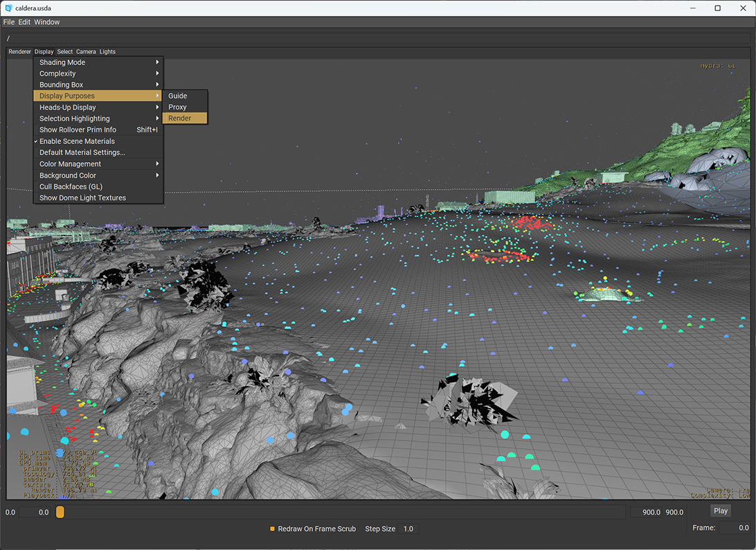Toggle Enable Scene Materials option

coord(77,141)
